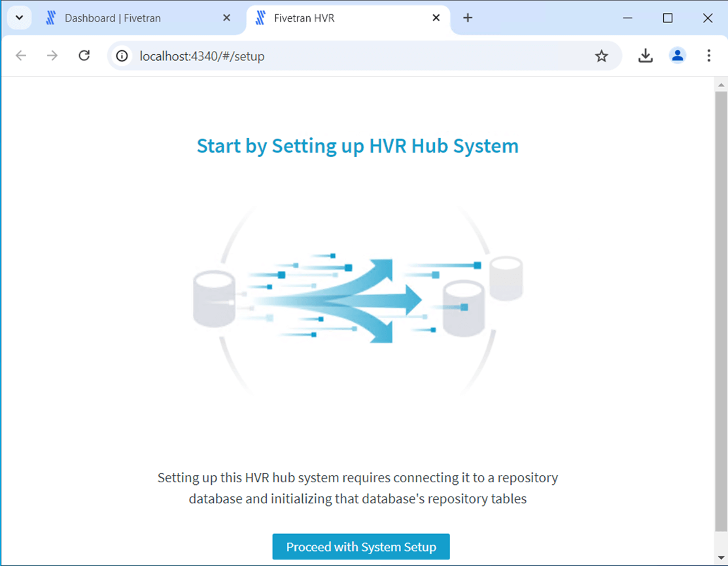Reload the current page
The width and height of the screenshot is (728, 566).
click(84, 56)
